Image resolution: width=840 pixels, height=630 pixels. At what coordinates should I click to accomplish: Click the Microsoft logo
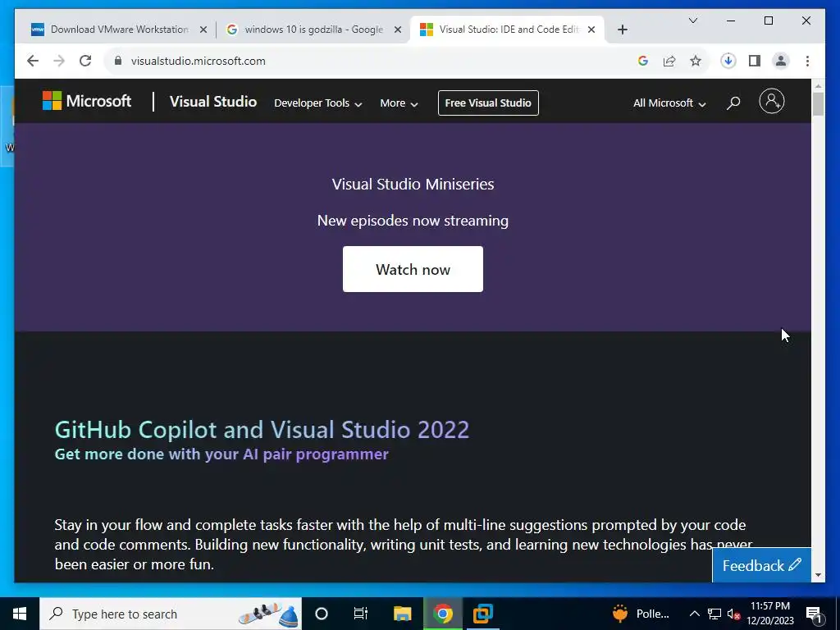click(87, 101)
